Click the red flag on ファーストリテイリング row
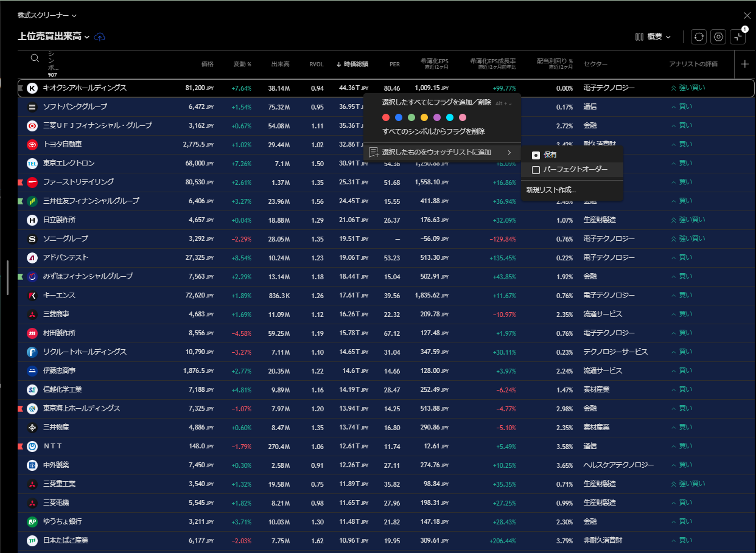756x553 pixels. click(21, 183)
